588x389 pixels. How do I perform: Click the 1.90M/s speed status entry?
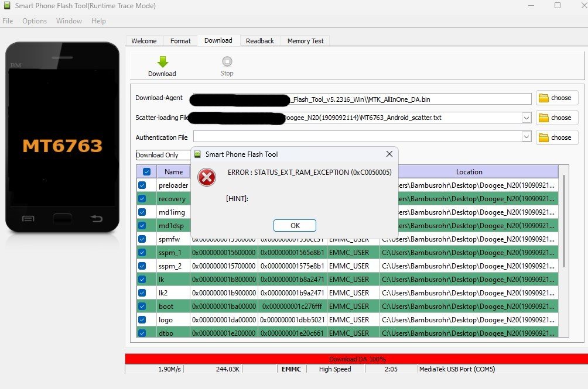[x=155, y=369]
